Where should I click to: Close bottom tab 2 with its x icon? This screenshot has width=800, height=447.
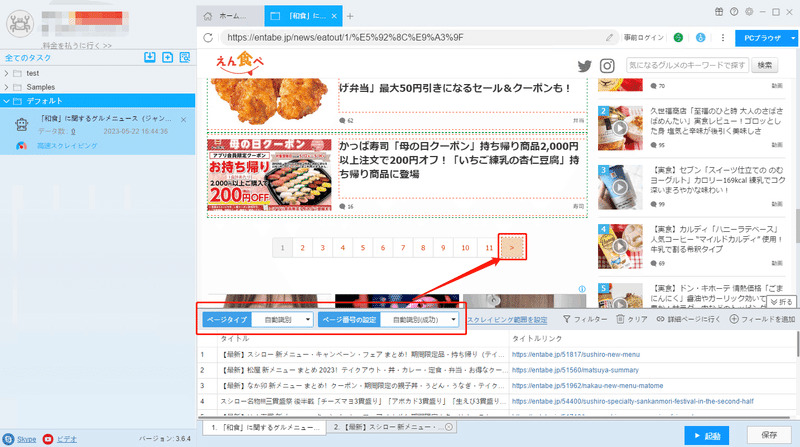click(448, 427)
